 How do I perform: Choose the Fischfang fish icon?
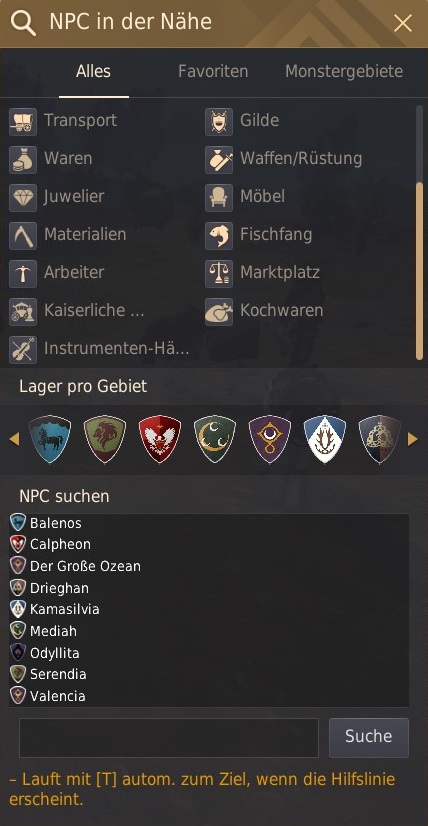click(219, 235)
